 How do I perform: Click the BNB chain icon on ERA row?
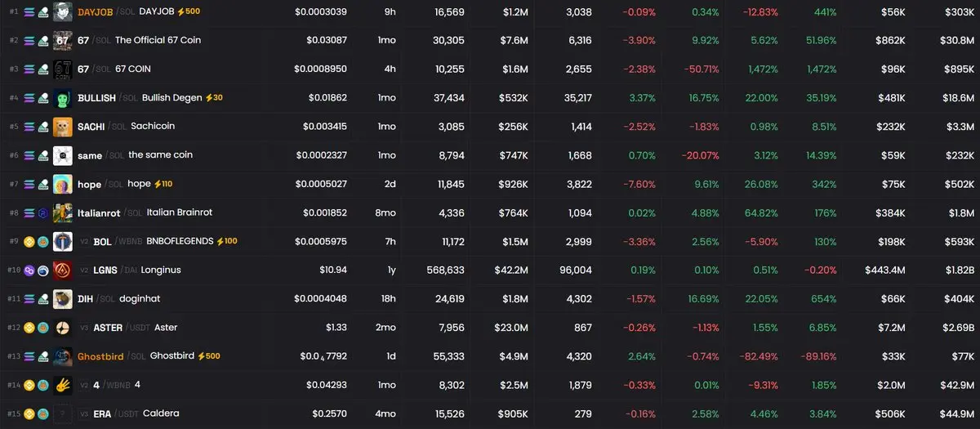tap(29, 413)
